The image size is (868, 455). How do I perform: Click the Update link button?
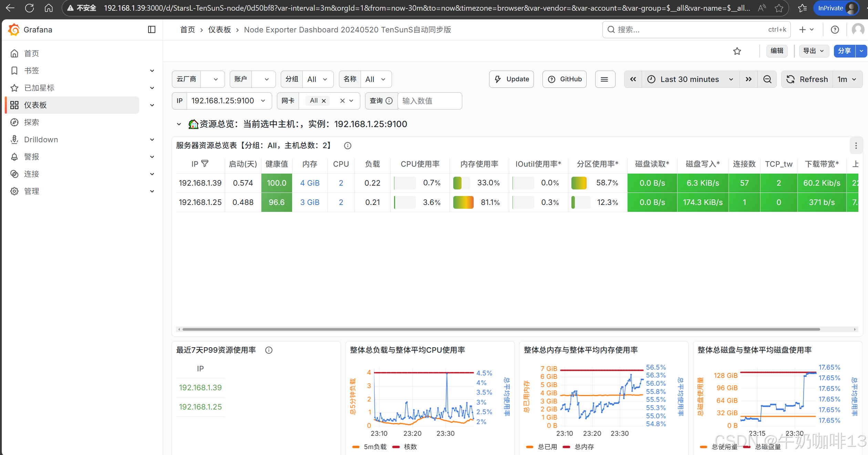[511, 79]
